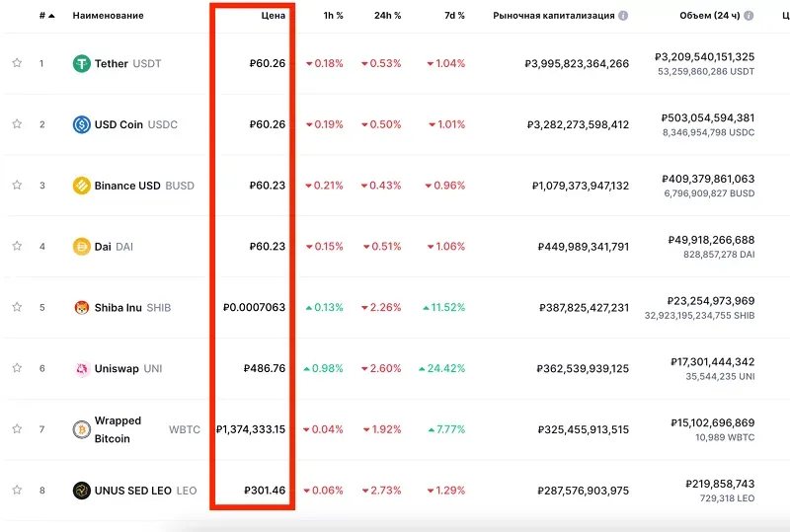
Task: Sort by Рыночная капитализация header
Action: pyautogui.click(x=554, y=16)
